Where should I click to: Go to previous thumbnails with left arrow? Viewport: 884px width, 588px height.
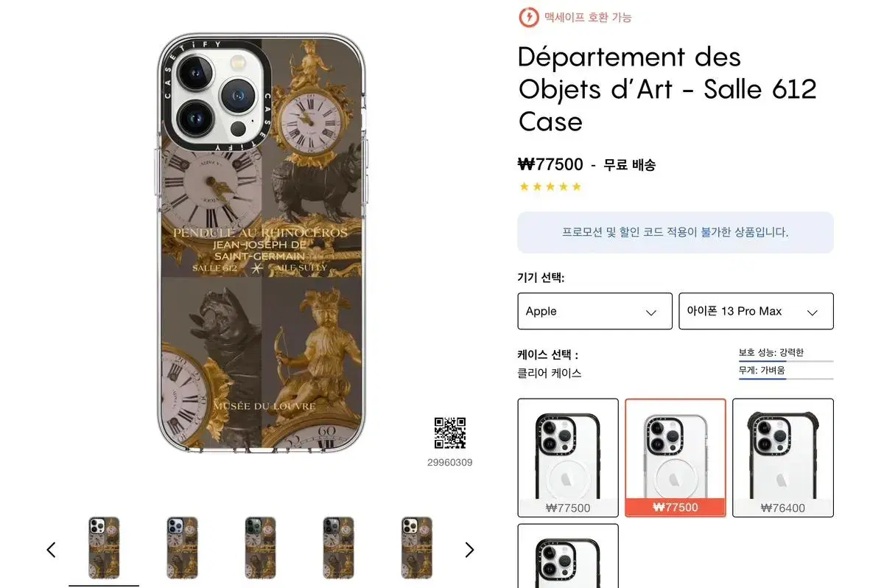click(x=51, y=550)
